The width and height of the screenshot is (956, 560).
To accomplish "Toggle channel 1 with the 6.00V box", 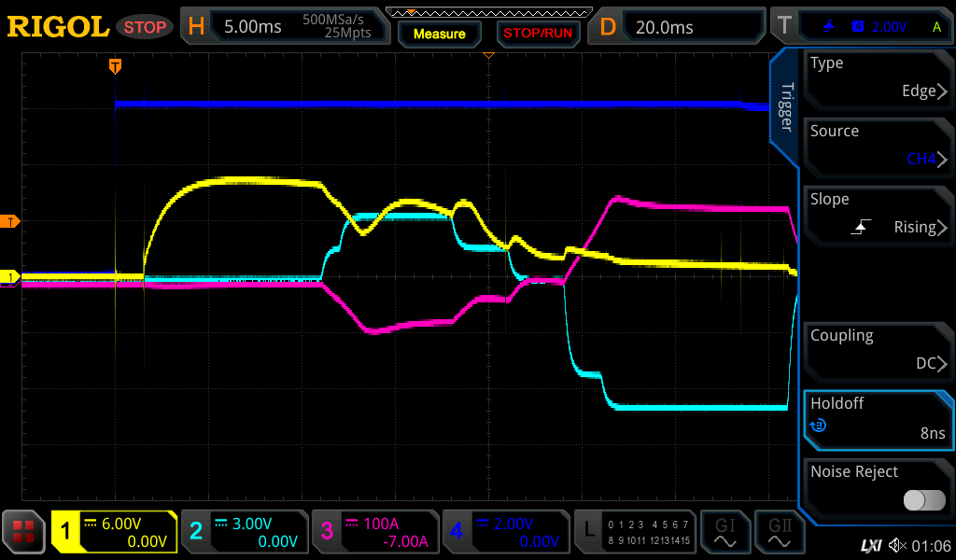I will tap(114, 532).
